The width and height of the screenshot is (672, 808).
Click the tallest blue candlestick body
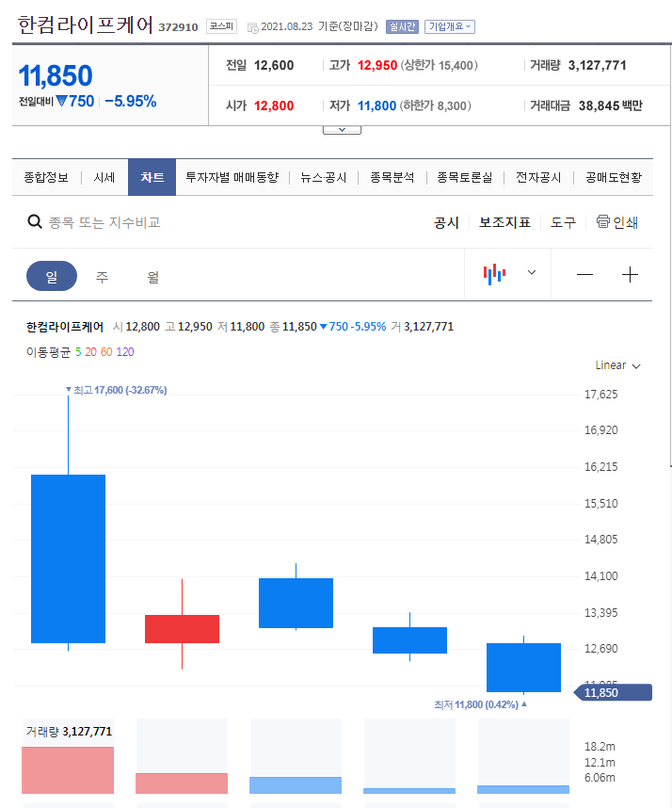tap(68, 558)
